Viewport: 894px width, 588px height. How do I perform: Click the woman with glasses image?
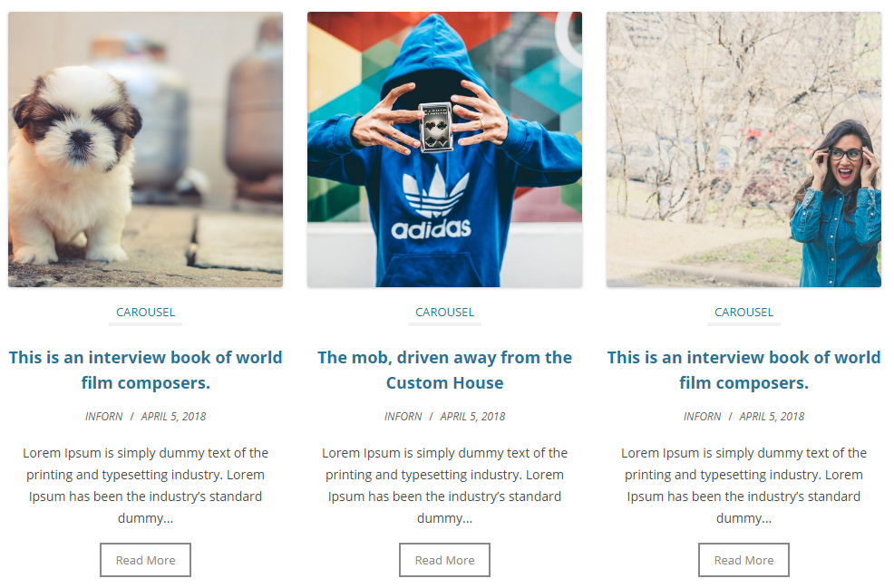pos(743,149)
